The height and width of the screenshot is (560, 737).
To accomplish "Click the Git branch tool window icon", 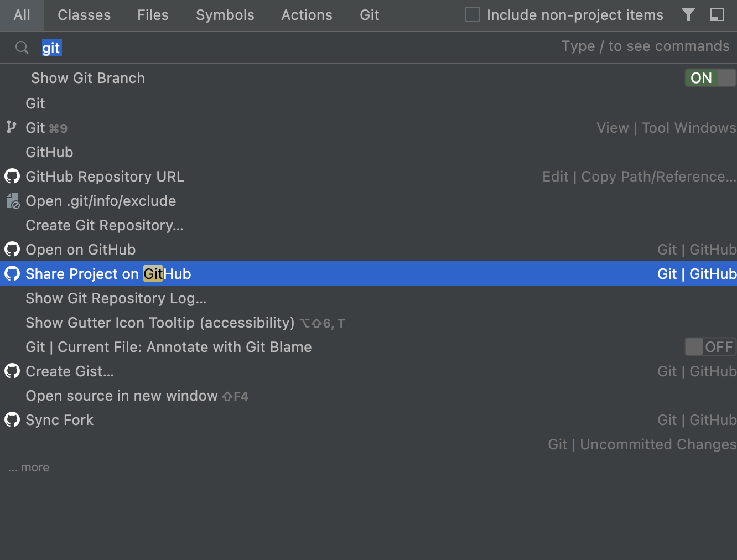I will coord(12,127).
